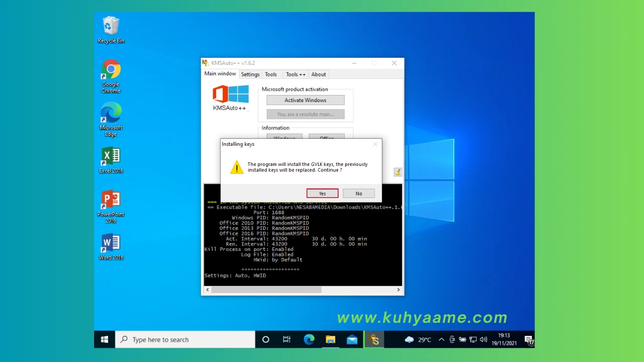The image size is (644, 362).
Task: Open the 29°C weather widget on the taskbar
Action: point(418,339)
